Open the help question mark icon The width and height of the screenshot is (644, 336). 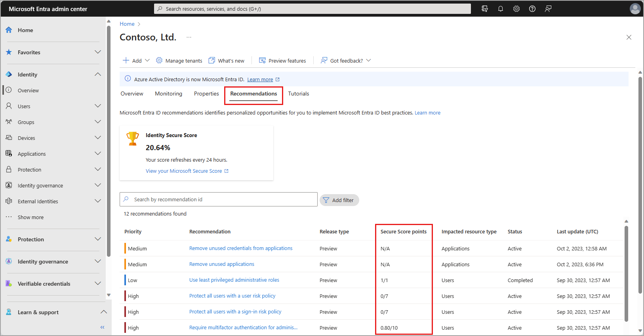pyautogui.click(x=532, y=9)
